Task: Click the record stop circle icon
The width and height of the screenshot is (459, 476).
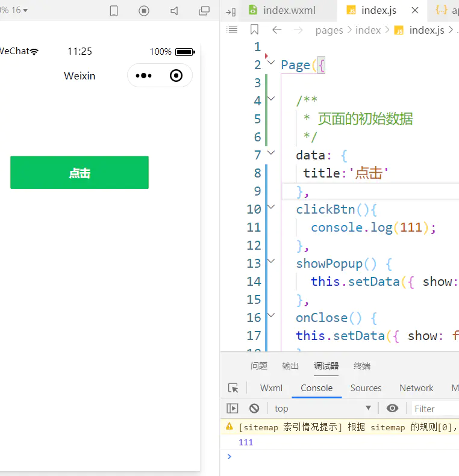Action: (144, 11)
